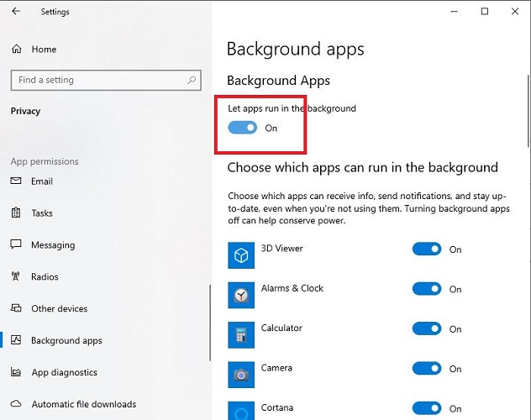Toggle Cortana background permission off
Screen dimensions: 531x420
[427, 408]
